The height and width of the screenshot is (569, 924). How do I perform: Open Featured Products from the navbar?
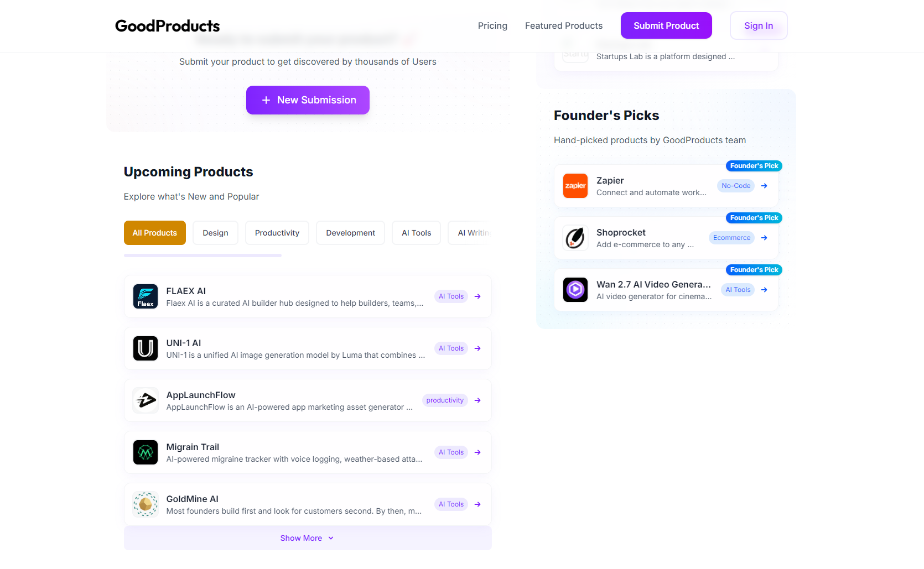click(x=564, y=25)
